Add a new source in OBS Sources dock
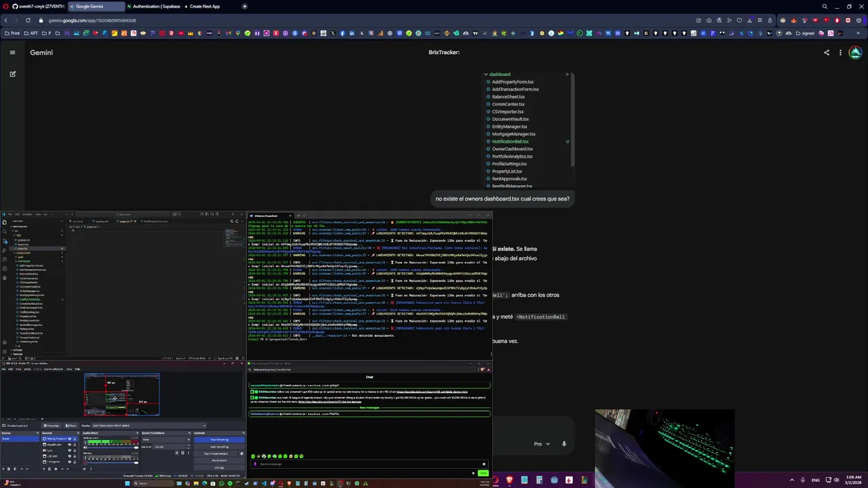The image size is (868, 488). 43,469
